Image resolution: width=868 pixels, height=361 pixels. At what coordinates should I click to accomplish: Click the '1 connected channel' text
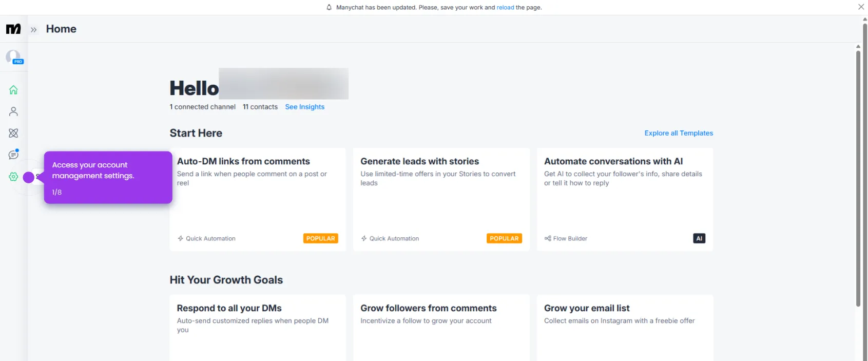pyautogui.click(x=203, y=107)
